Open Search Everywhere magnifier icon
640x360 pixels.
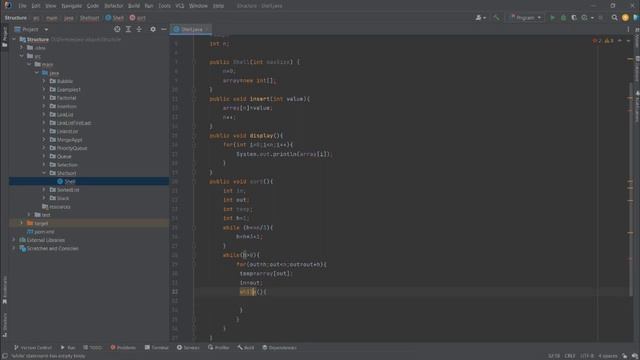(x=615, y=18)
